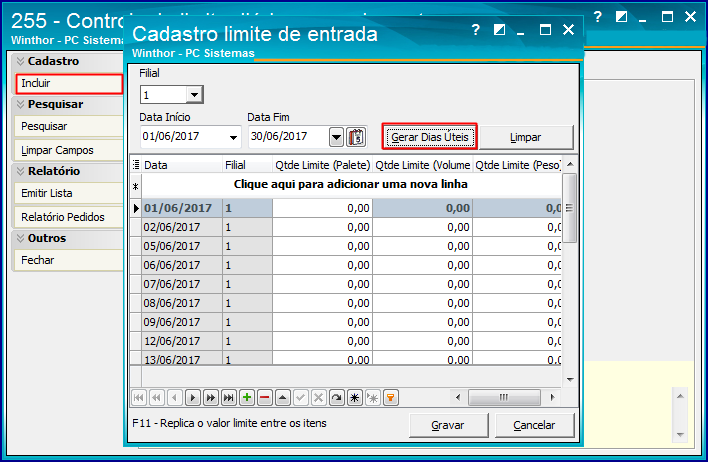Click help question mark of 255 window
Screen dimensions: 708x462
597,17
